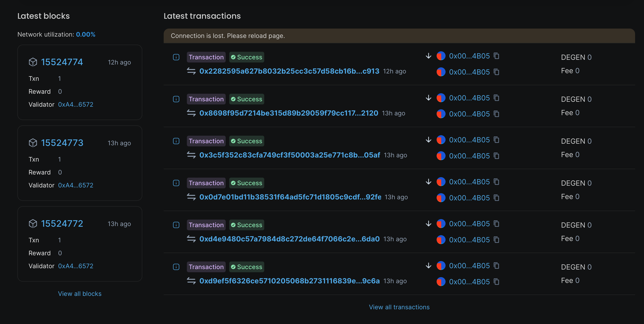Click info icon beside the 0x3c5f352c transaction
644x324 pixels.
click(x=176, y=141)
